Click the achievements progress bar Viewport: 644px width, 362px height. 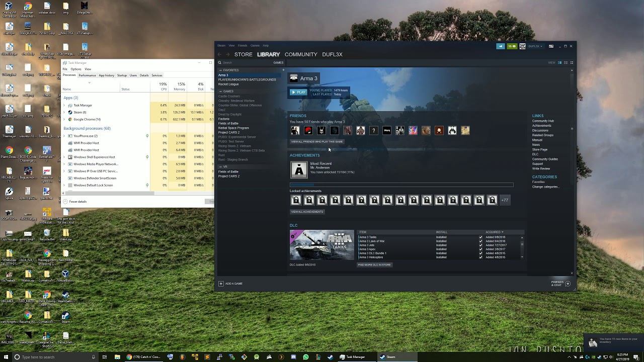tap(401, 185)
